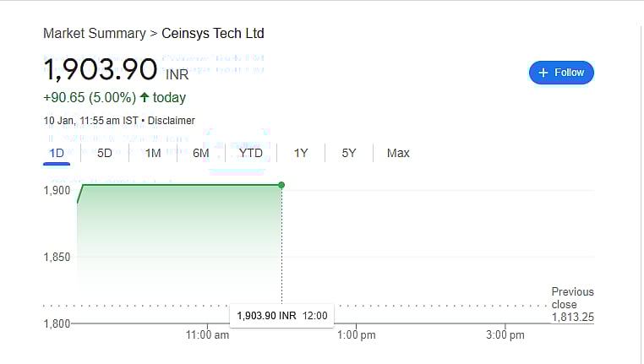Select the 1D time range tab
This screenshot has height=364, width=644.
57,153
